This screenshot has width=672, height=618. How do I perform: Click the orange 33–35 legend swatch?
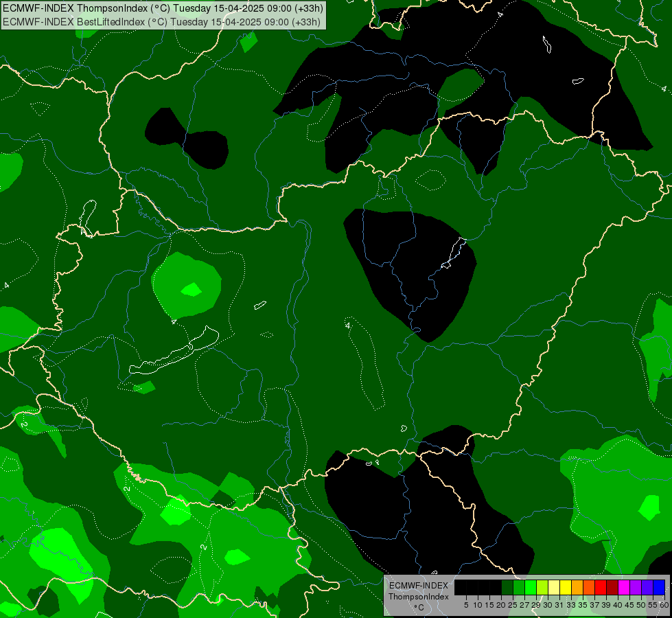[x=577, y=587]
